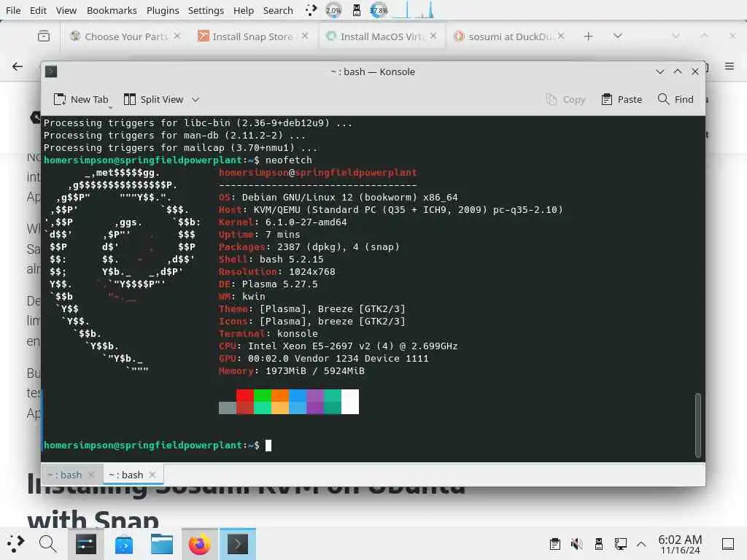The width and height of the screenshot is (747, 560).
Task: Open a new browser tab with plus
Action: (x=589, y=36)
